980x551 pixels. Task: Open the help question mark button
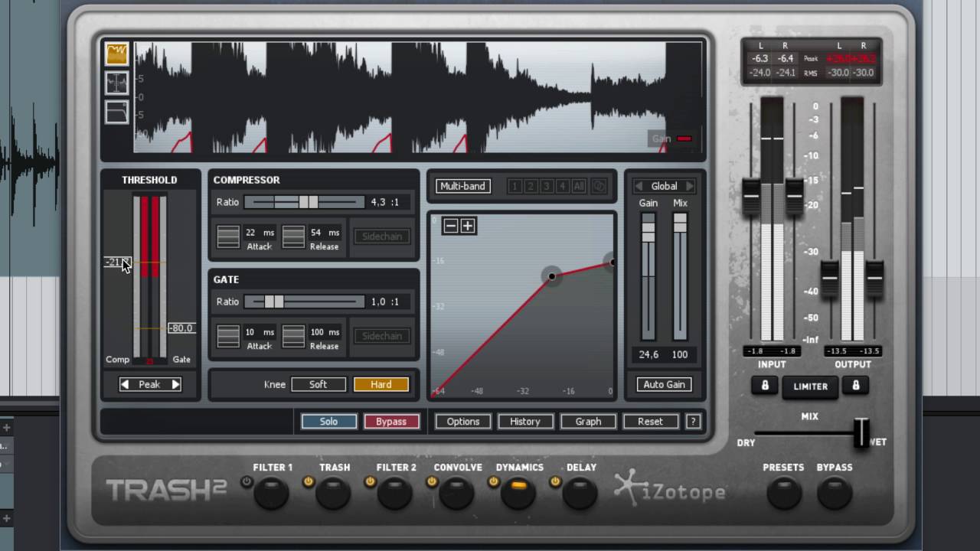point(693,422)
